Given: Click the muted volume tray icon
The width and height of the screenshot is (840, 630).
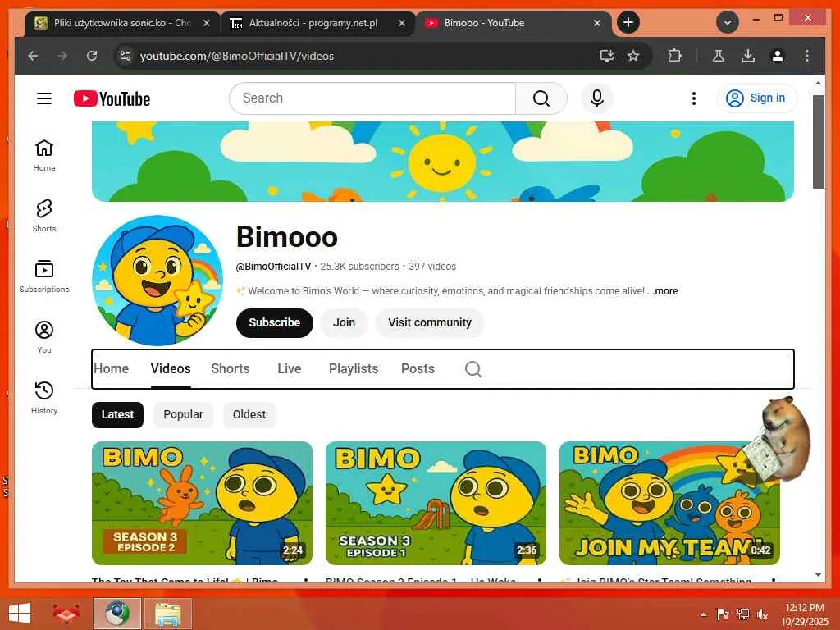Looking at the screenshot, I should point(762,614).
